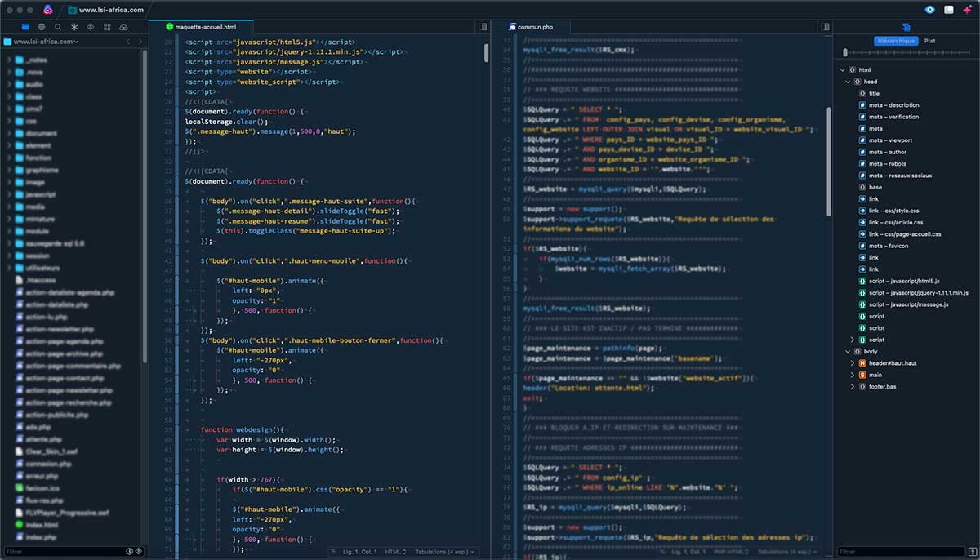Image resolution: width=980 pixels, height=560 pixels.
Task: Click line number 59 in left editor gutter
Action: (x=168, y=429)
